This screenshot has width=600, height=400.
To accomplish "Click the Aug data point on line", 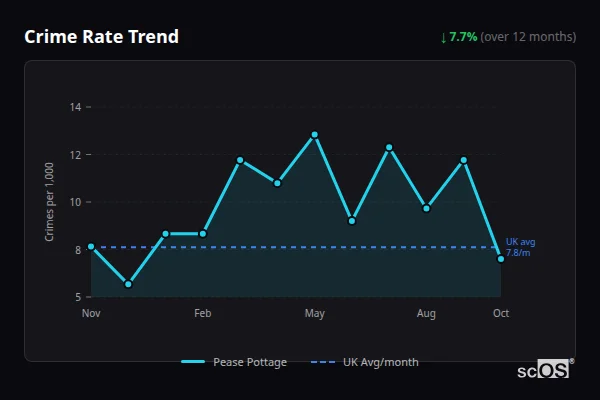I will [x=426, y=208].
